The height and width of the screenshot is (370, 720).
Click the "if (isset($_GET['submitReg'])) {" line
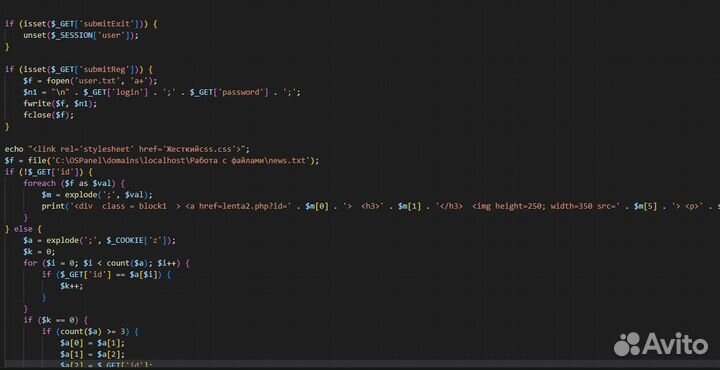click(79, 69)
